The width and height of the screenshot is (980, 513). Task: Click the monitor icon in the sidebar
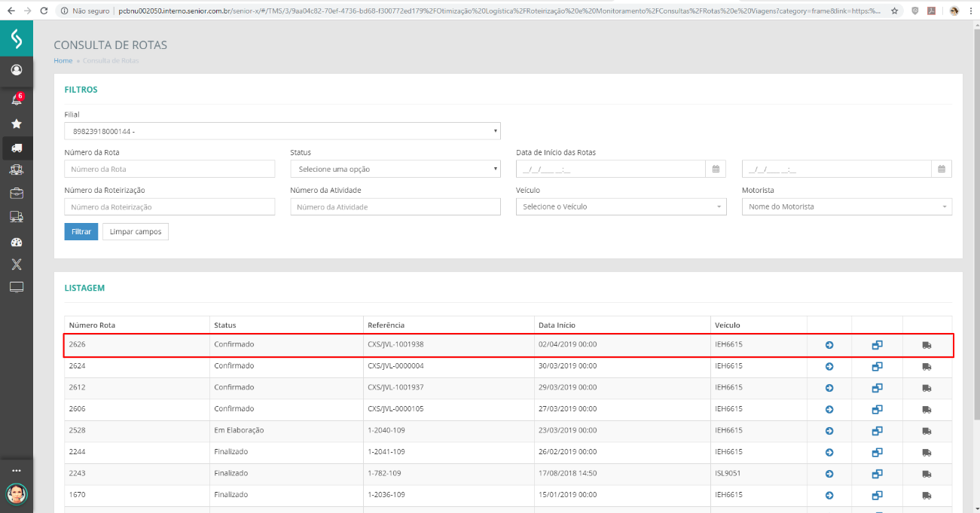click(16, 287)
